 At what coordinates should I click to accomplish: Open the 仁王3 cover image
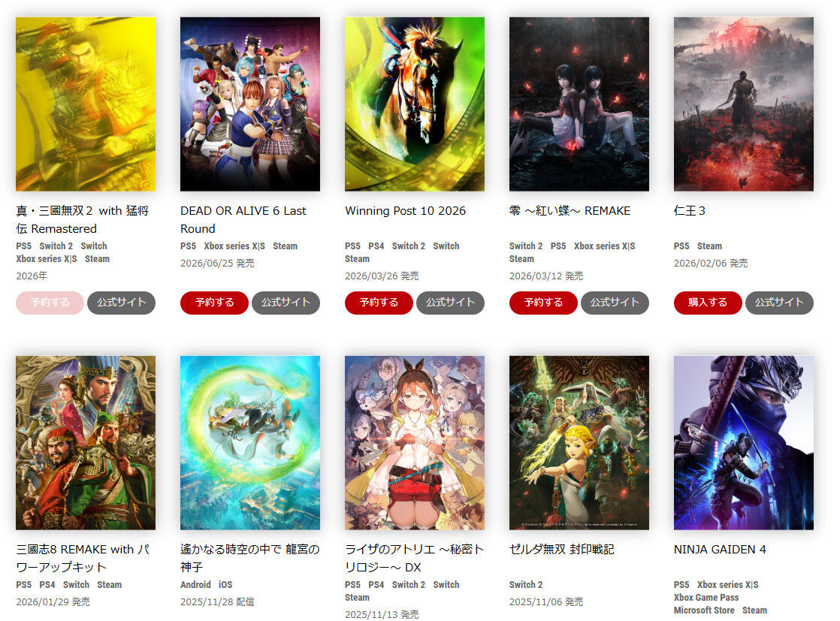[x=743, y=104]
